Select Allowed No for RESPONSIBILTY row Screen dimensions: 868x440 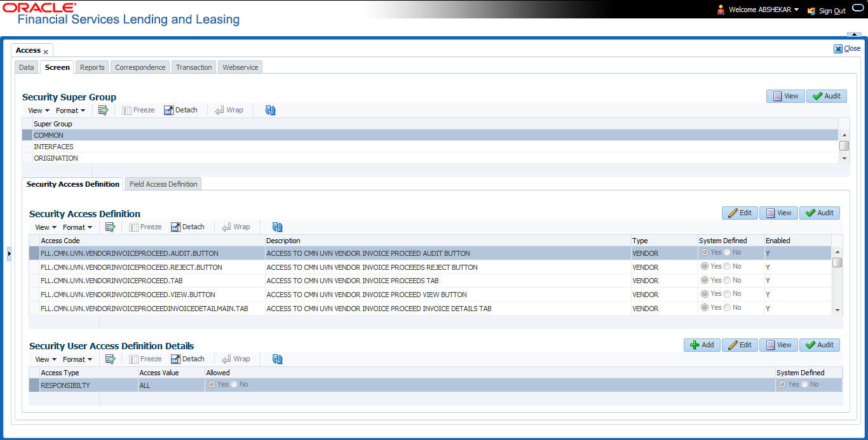pos(234,385)
